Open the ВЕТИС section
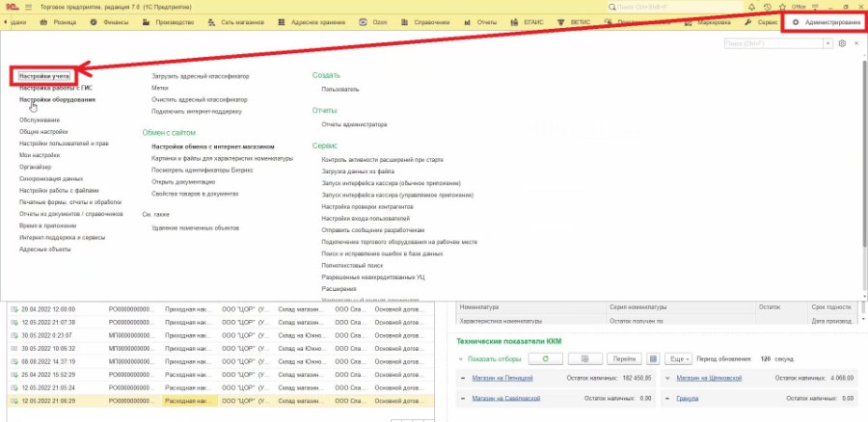Screen dimensions: 868x422 574,23
